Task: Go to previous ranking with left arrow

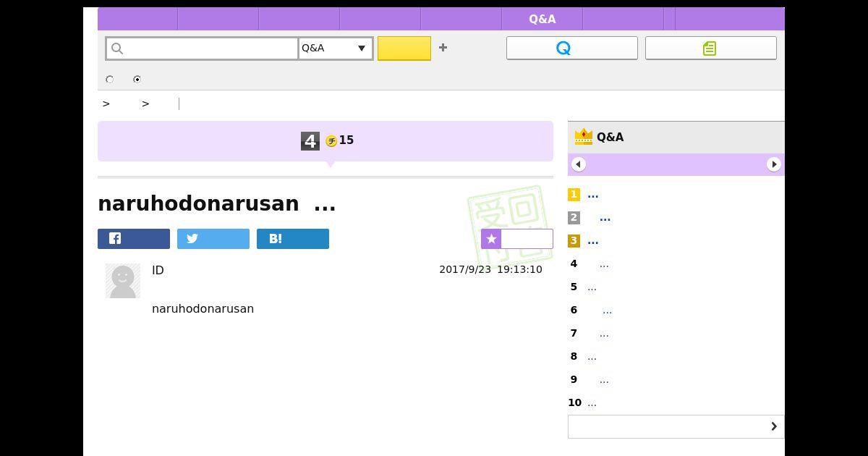Action: click(578, 164)
